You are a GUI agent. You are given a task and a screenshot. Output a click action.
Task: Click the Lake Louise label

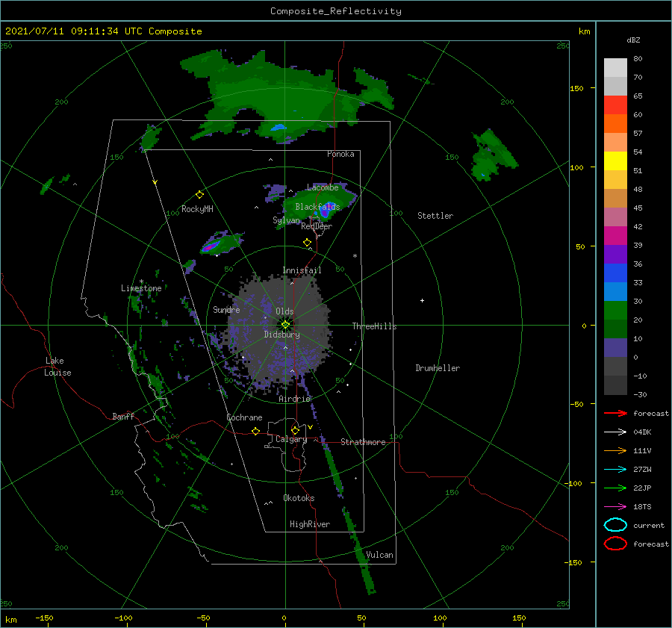[x=57, y=367]
